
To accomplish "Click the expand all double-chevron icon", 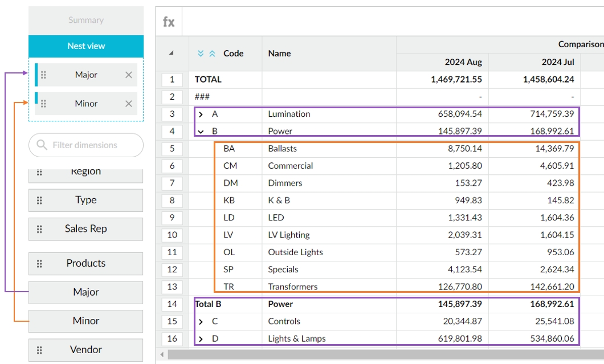I will point(201,54).
